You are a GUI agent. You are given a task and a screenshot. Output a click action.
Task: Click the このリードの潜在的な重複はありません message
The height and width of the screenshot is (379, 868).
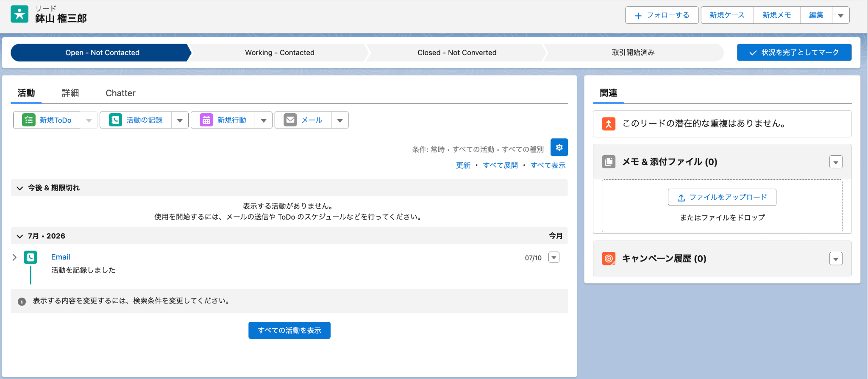click(x=704, y=123)
